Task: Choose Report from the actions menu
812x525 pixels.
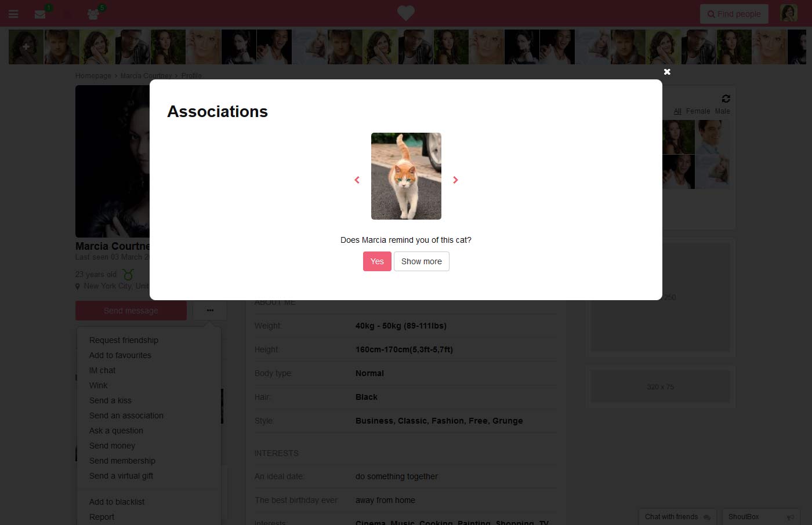Action: point(101,517)
